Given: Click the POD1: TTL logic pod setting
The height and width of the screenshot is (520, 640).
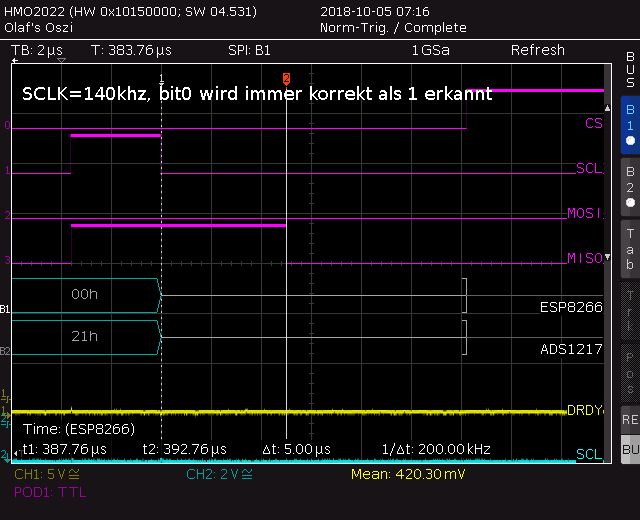Looking at the screenshot, I should [50, 492].
